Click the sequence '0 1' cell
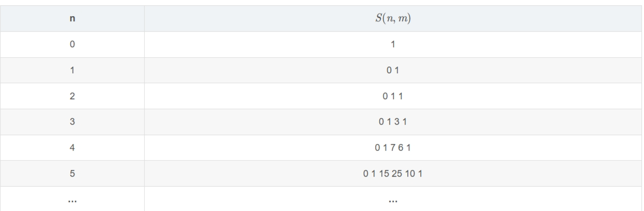 [x=393, y=70]
